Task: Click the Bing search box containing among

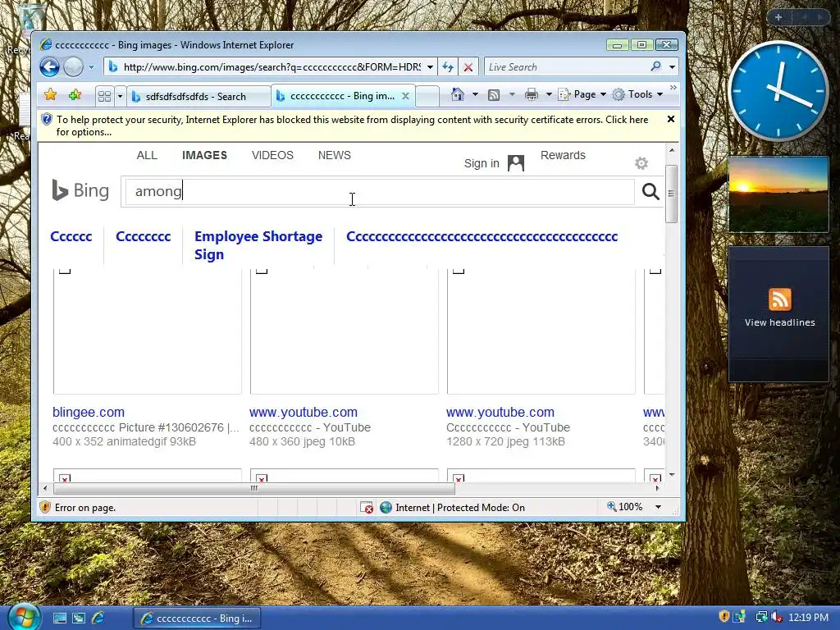Action: 379,191
